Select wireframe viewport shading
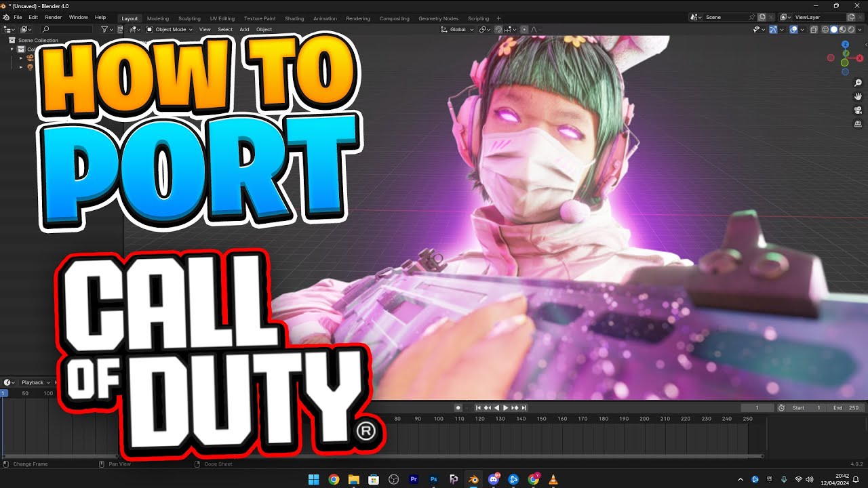The image size is (868, 488). pos(825,29)
